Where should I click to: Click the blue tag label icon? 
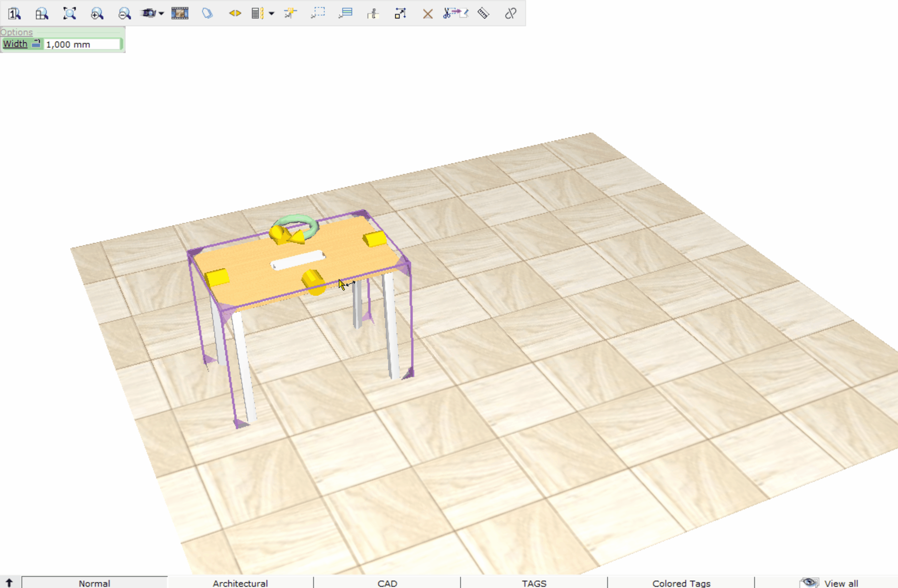[207, 13]
